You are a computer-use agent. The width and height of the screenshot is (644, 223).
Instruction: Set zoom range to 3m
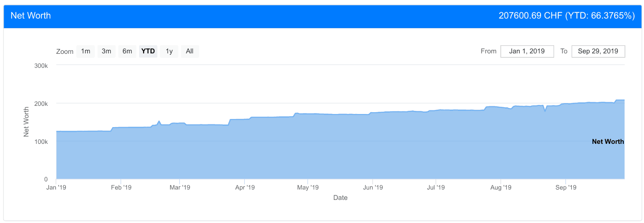(106, 51)
